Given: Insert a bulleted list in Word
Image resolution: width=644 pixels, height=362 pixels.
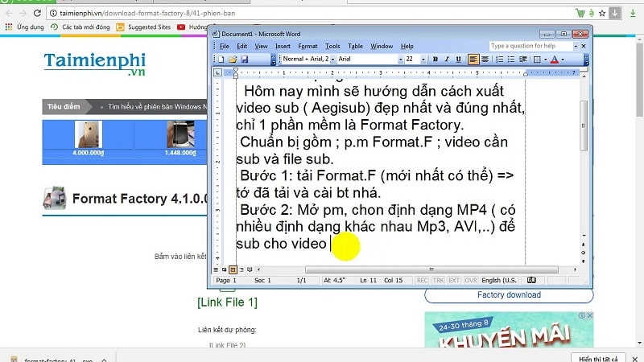Looking at the screenshot, I should [x=511, y=60].
